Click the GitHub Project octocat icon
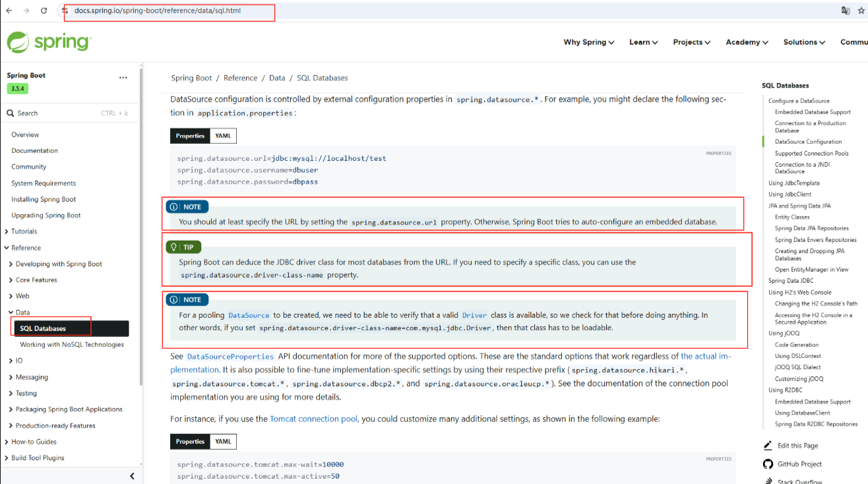Screen dimensions: 868x484 click(x=767, y=464)
